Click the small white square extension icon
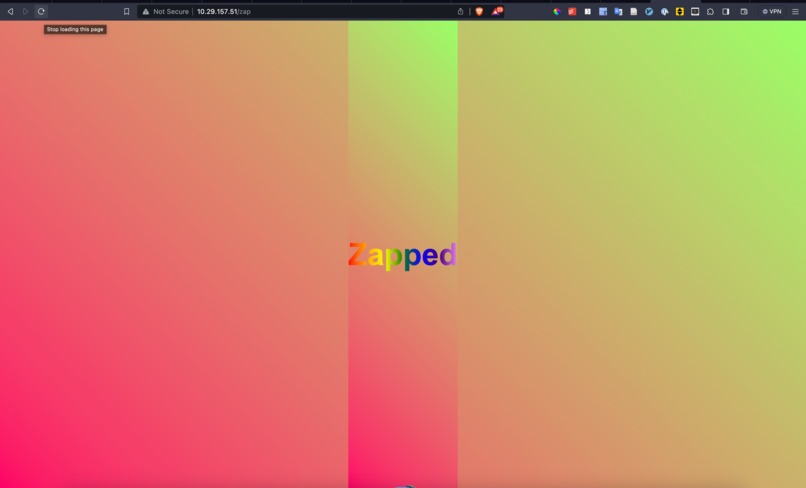Image resolution: width=806 pixels, height=488 pixels. coord(588,11)
